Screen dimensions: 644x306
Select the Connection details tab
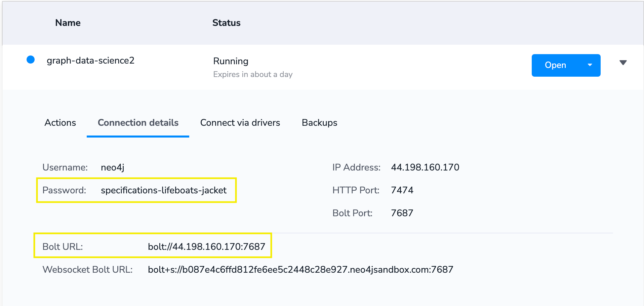[x=138, y=123]
